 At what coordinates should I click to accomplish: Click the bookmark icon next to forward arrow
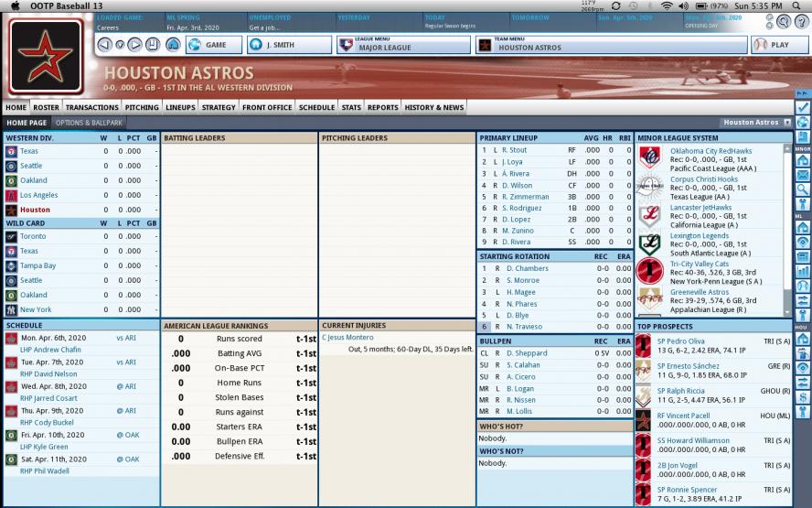click(152, 45)
